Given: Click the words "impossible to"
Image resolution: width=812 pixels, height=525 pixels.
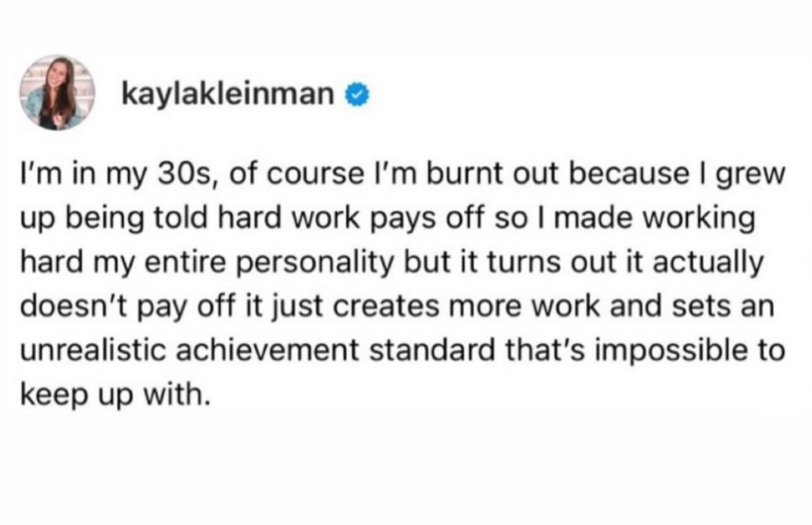Looking at the screenshot, I should (691, 351).
